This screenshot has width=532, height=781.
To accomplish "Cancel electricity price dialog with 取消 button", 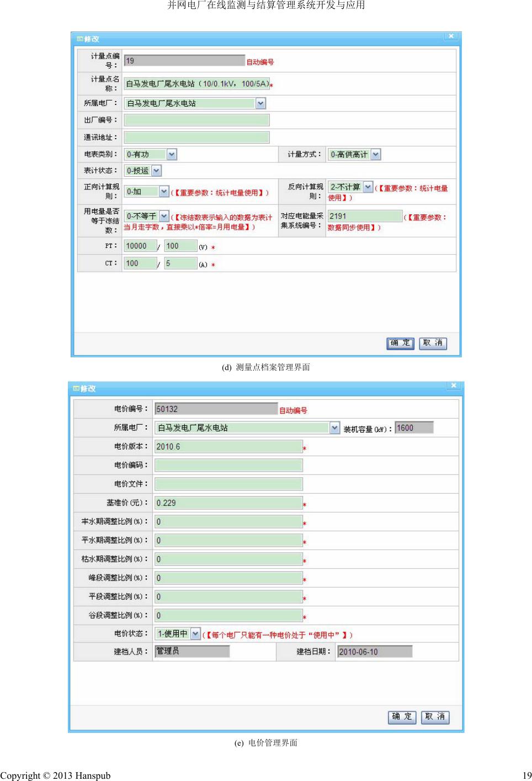I will point(435,717).
